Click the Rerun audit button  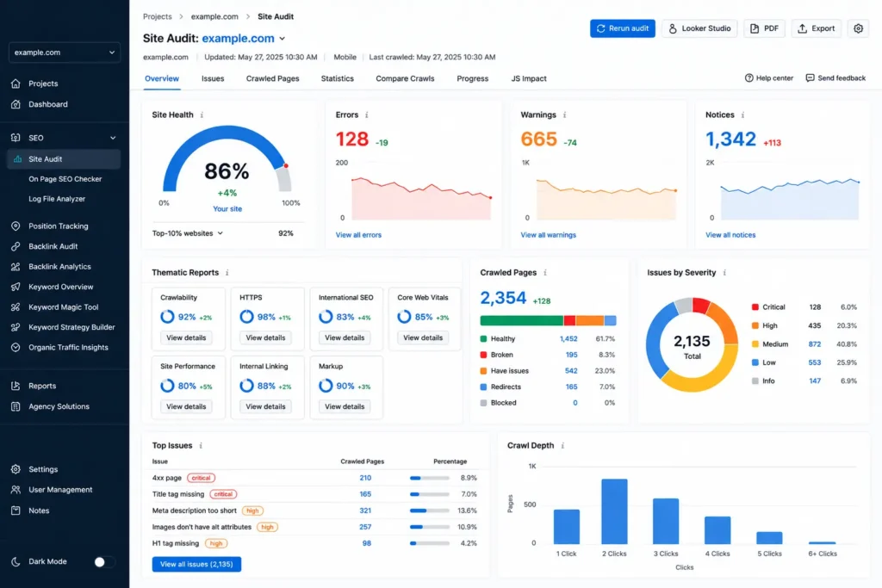click(x=622, y=28)
